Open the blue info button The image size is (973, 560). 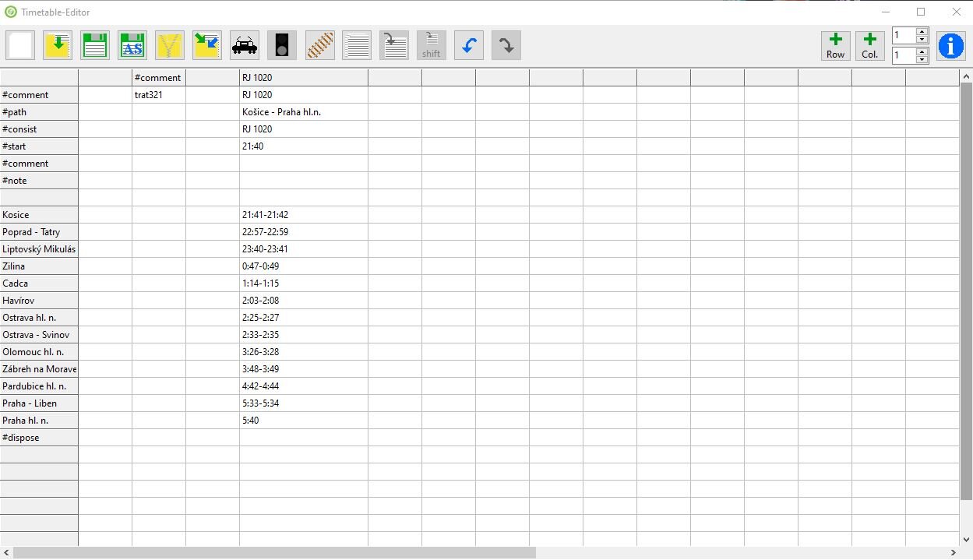951,46
